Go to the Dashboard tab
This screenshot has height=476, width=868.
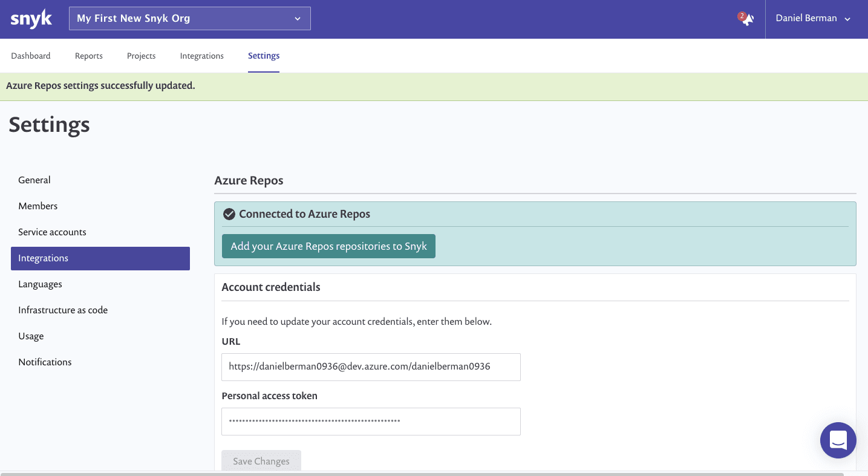31,56
